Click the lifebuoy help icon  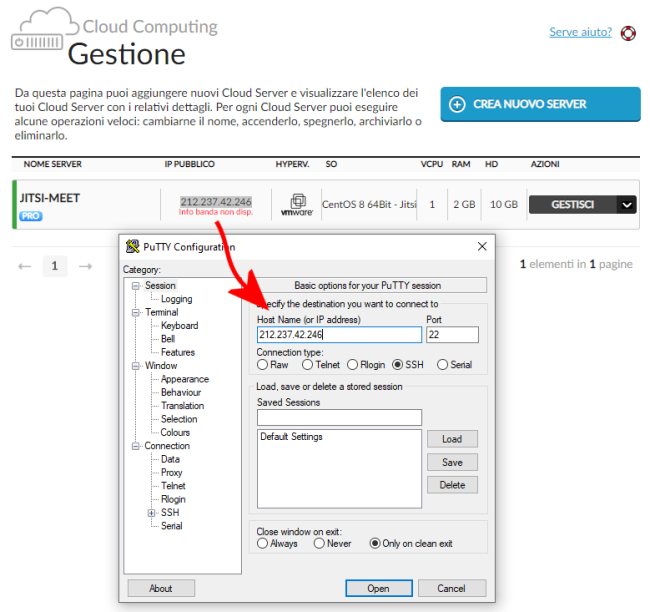(629, 32)
